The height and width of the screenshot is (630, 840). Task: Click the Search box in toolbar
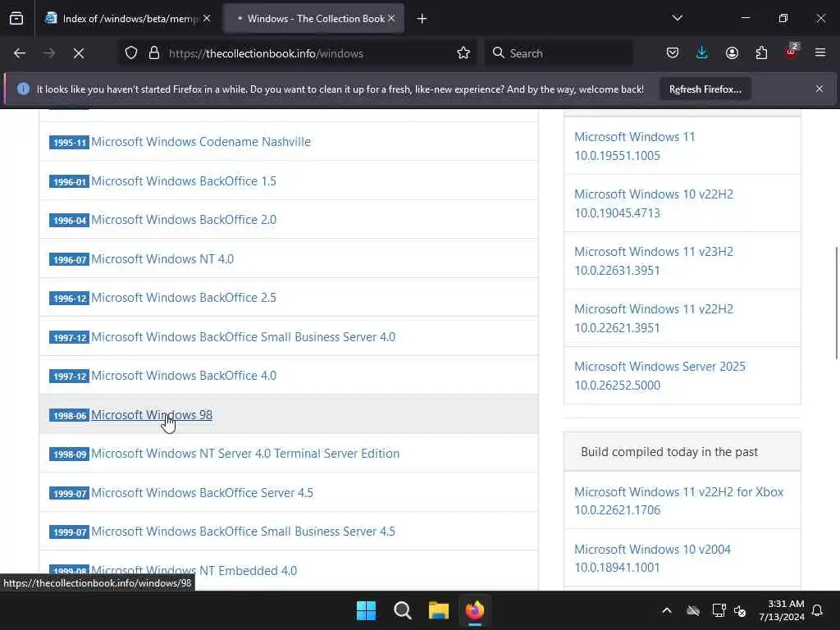559,53
